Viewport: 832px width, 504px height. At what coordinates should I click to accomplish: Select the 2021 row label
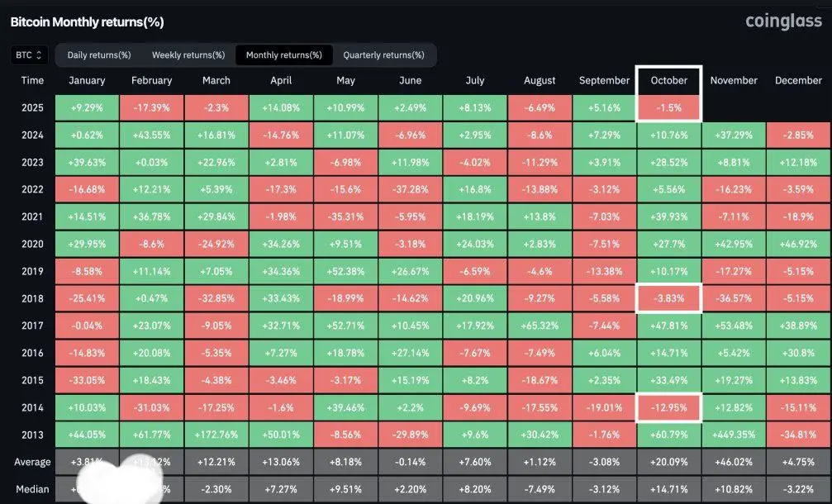pos(32,216)
